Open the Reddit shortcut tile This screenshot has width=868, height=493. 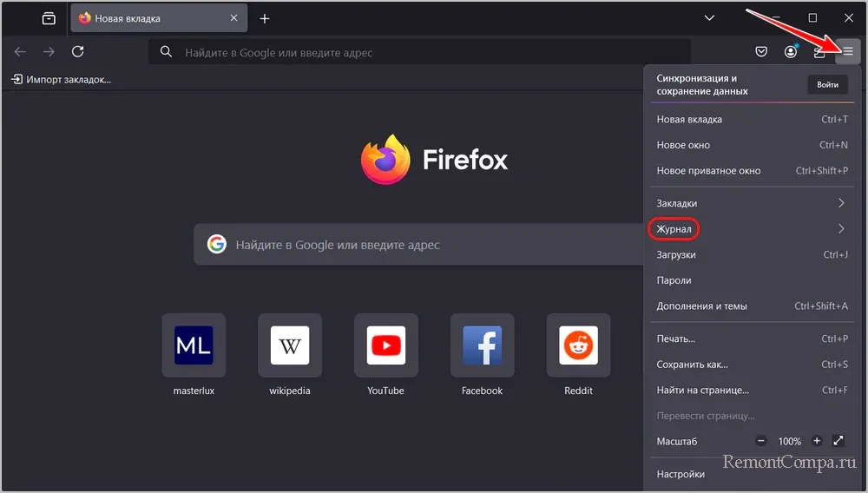[578, 345]
